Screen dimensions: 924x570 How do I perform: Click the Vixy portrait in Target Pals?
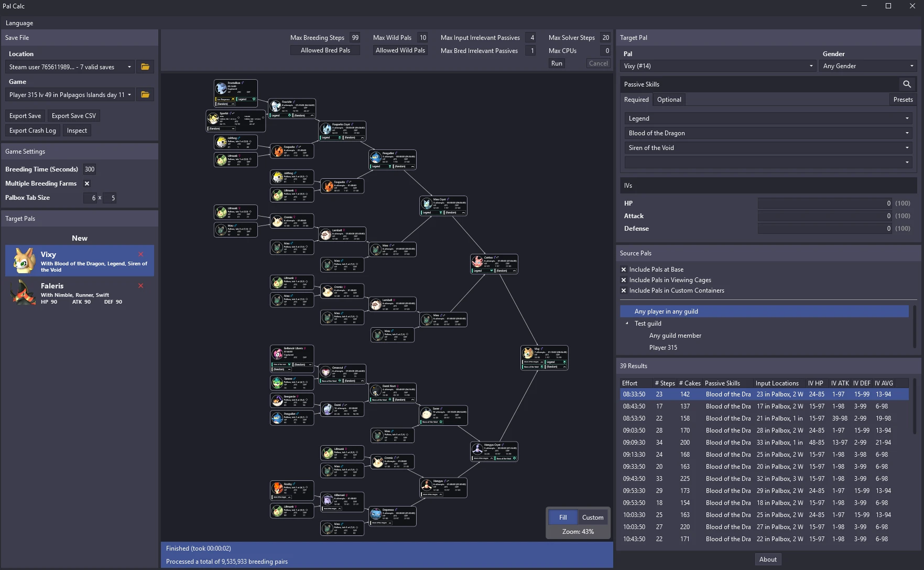(x=24, y=261)
